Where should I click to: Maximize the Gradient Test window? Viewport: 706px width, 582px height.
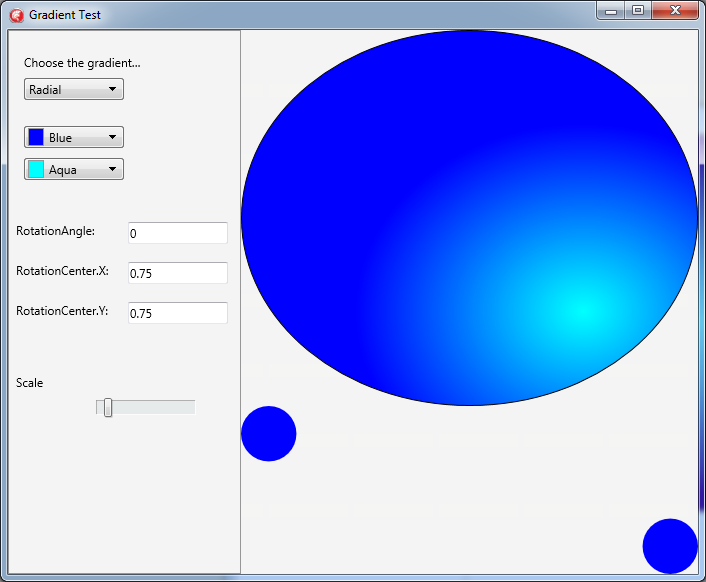point(638,11)
